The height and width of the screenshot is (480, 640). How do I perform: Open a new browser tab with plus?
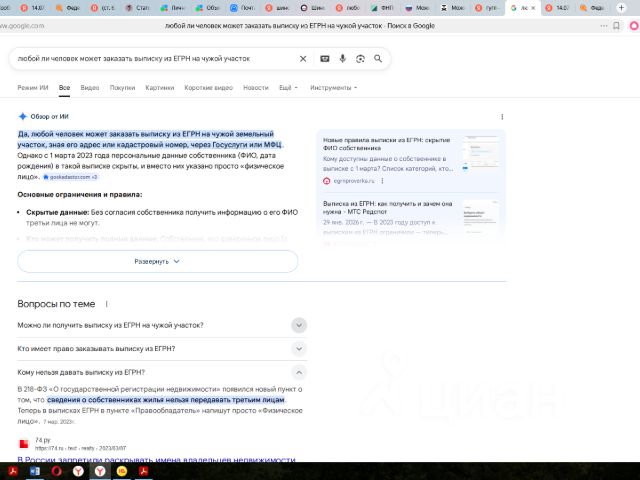pos(621,8)
